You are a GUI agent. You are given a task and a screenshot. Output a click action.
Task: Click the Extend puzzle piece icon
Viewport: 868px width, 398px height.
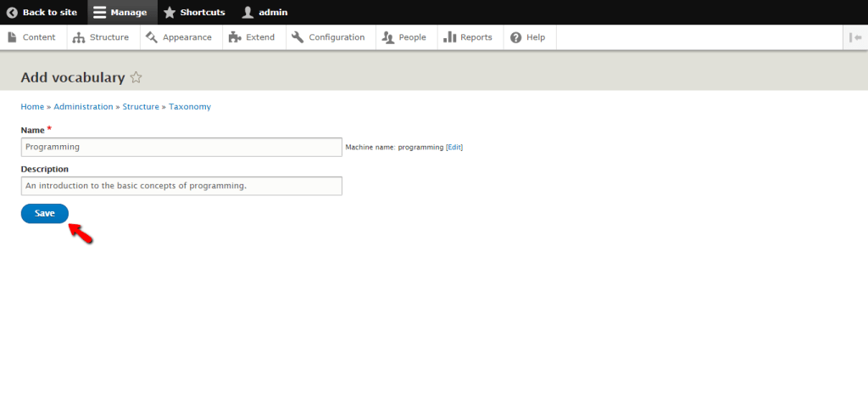pos(235,37)
